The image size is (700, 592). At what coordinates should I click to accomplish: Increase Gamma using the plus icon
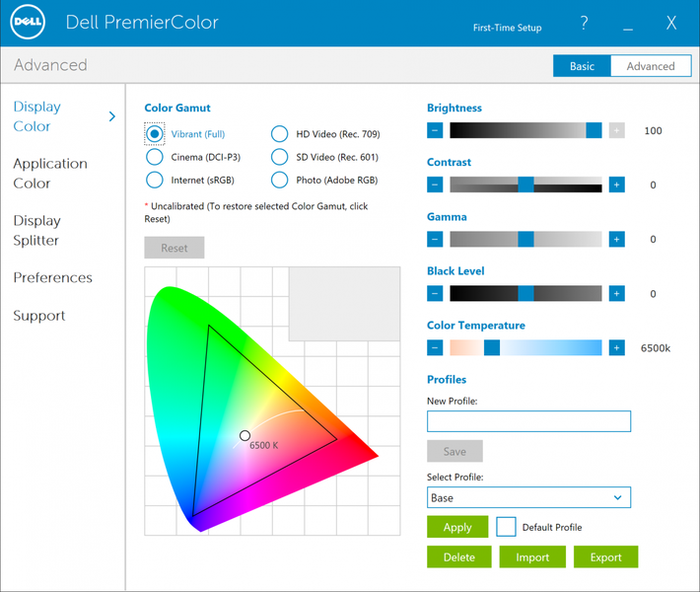pos(616,239)
